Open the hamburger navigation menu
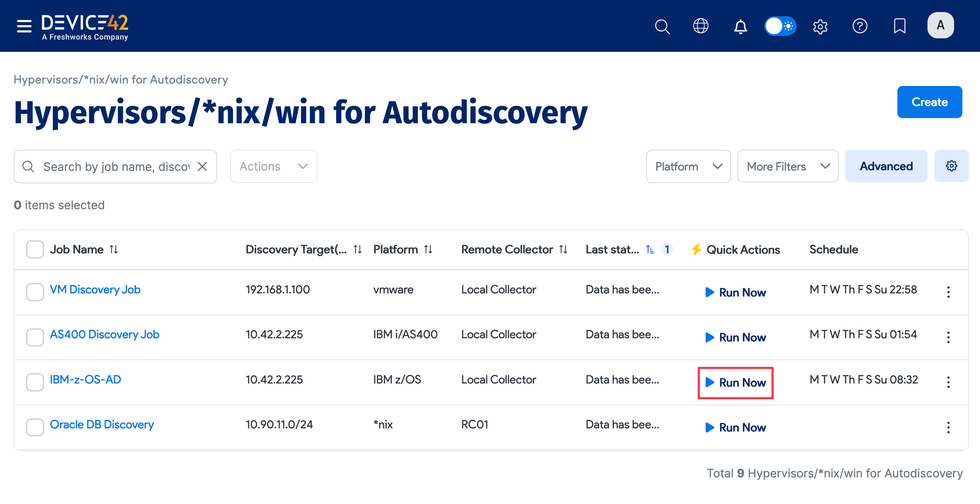The image size is (980, 504). (x=24, y=26)
